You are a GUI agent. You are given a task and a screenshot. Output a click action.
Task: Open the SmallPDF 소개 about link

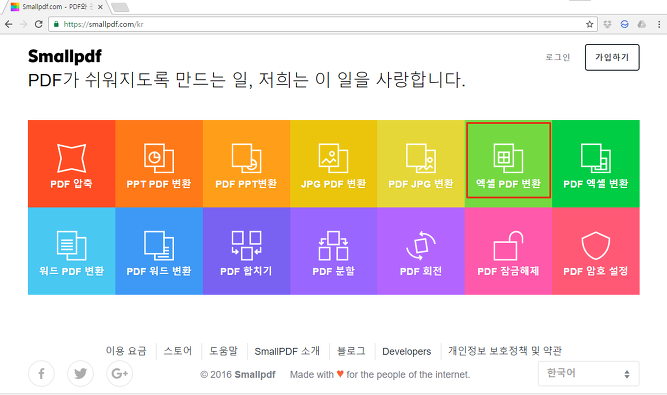click(x=287, y=351)
